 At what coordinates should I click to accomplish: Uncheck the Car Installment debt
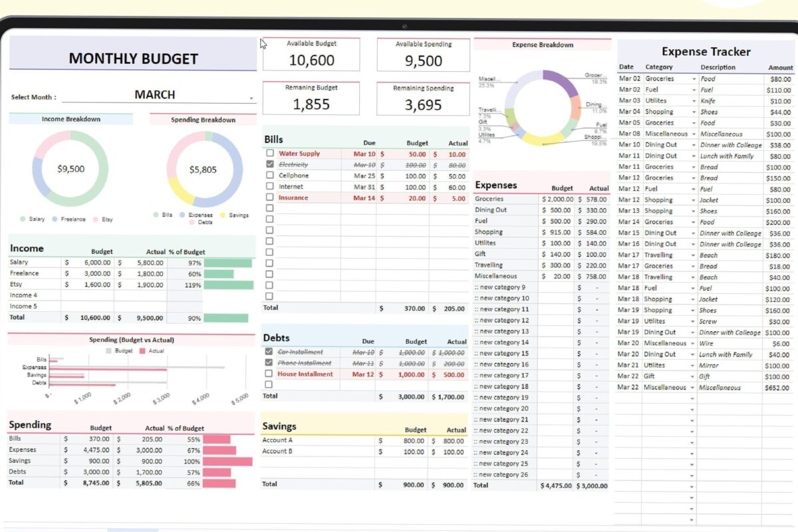click(x=270, y=352)
